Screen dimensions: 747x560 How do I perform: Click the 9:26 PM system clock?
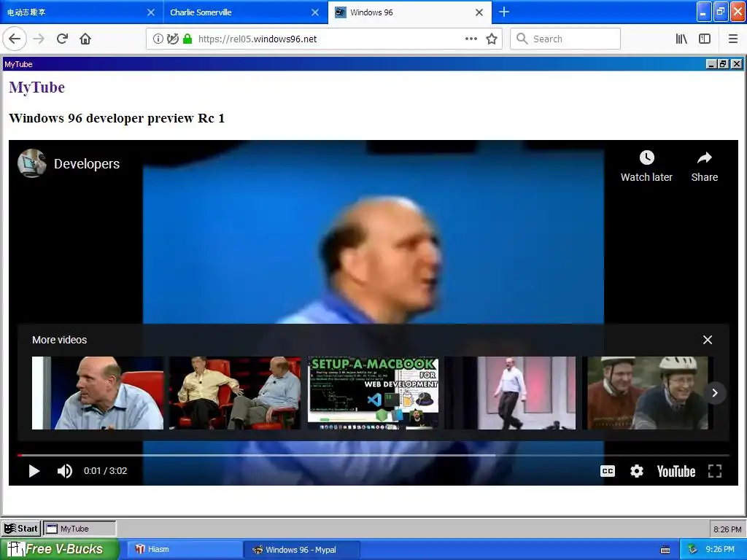720,549
